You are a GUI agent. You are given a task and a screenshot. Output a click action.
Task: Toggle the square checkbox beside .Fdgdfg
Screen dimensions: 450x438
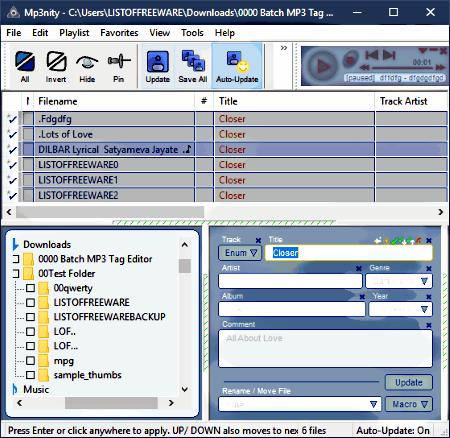[x=28, y=119]
